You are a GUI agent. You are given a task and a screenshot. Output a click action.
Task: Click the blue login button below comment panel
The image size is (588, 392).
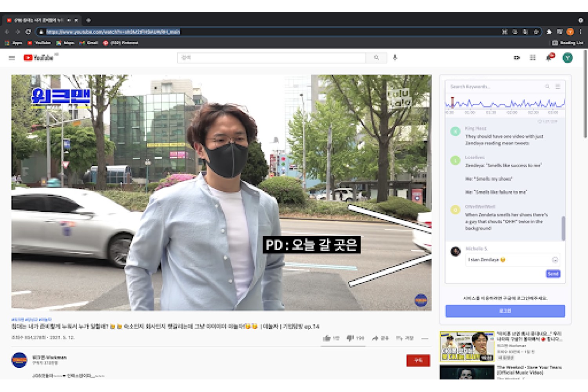point(505,311)
